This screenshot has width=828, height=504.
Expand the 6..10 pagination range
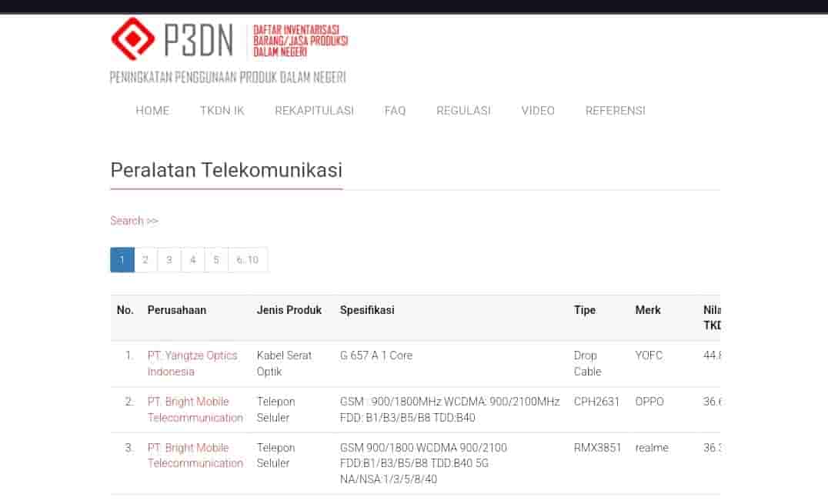[247, 259]
